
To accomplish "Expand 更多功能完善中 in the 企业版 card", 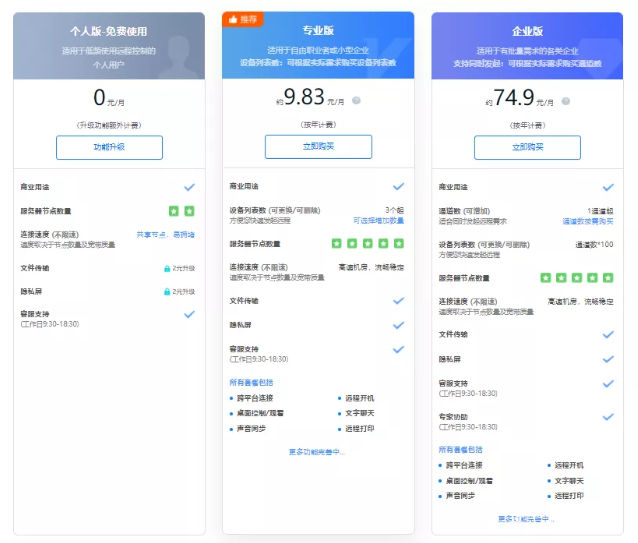I will (526, 519).
